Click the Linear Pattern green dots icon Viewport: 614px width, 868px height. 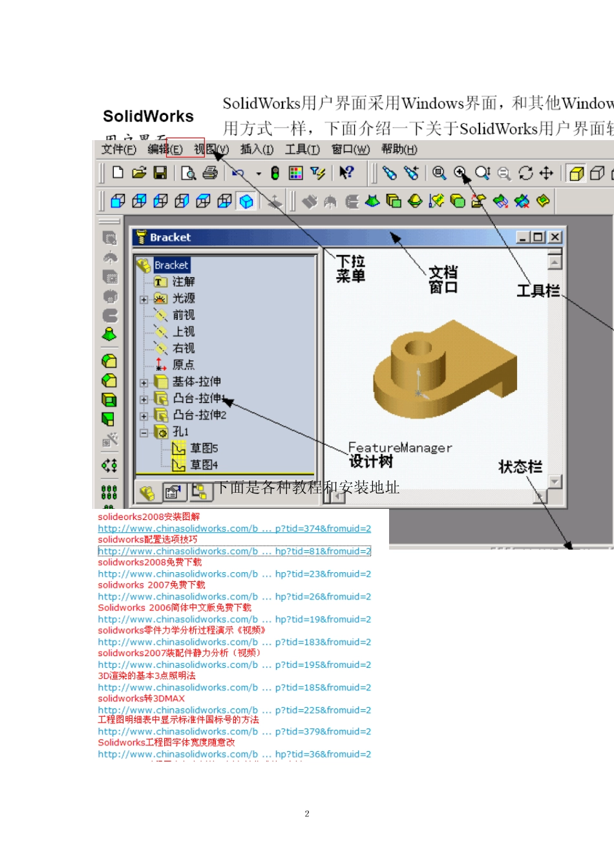pos(109,493)
